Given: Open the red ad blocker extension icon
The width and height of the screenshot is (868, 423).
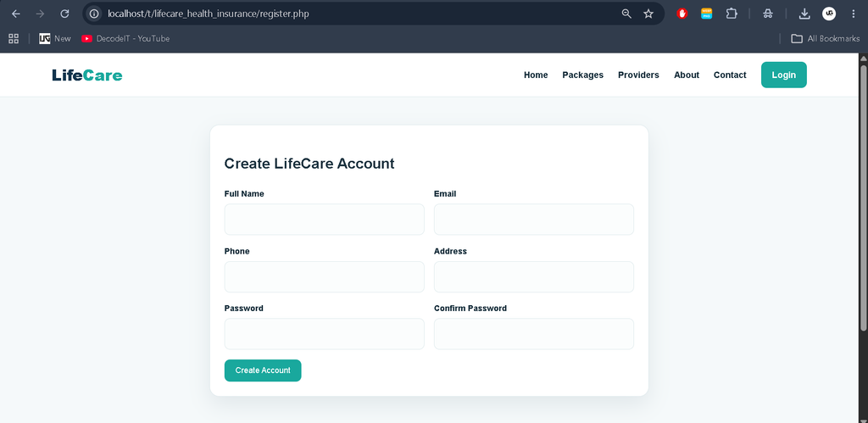Looking at the screenshot, I should pyautogui.click(x=682, y=14).
